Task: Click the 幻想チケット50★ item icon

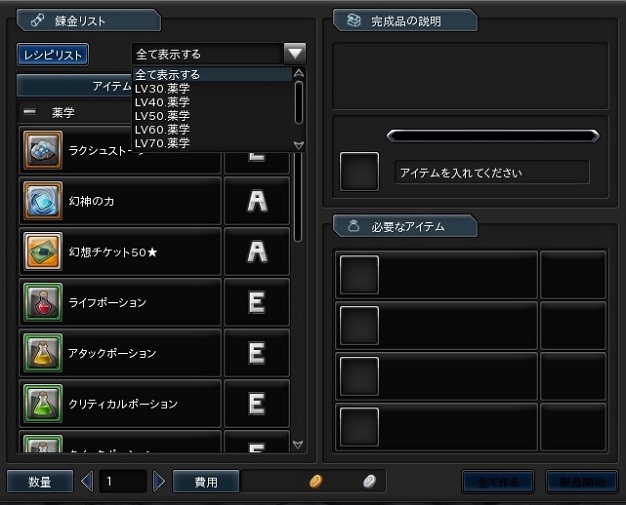Action: (42, 252)
